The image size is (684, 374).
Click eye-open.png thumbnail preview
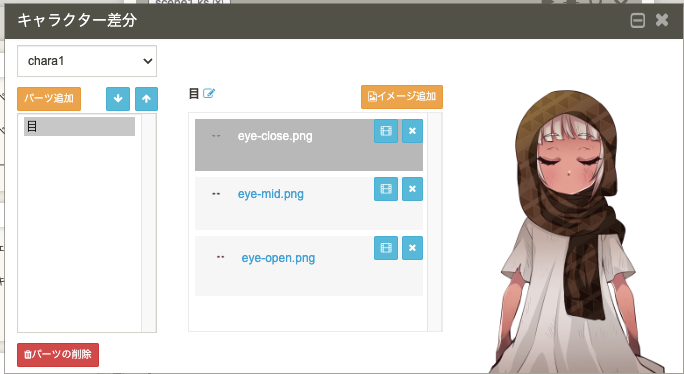point(220,257)
